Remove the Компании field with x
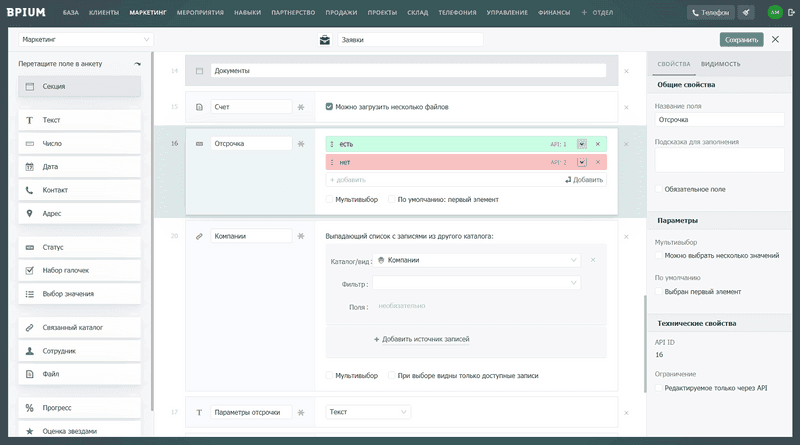This screenshot has width=800, height=445. coord(626,237)
